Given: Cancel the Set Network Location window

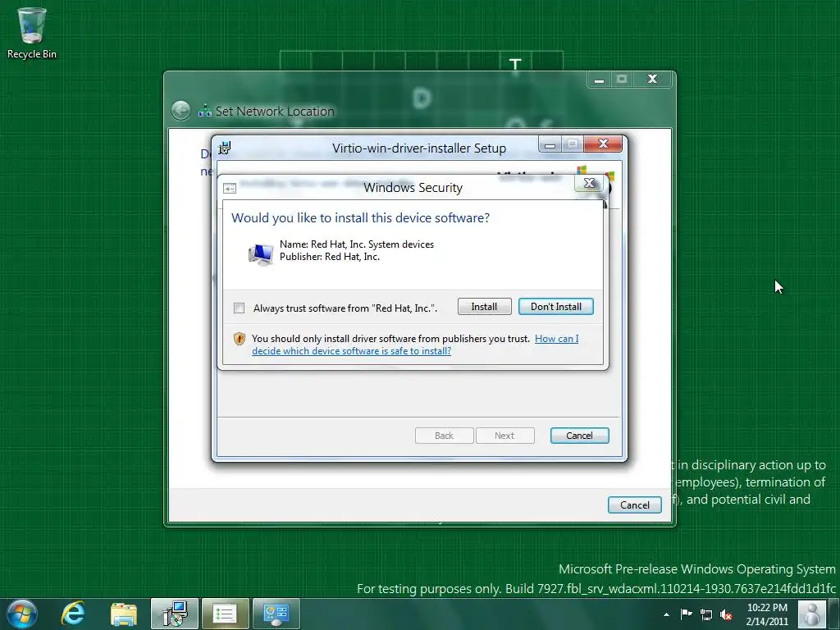Looking at the screenshot, I should tap(634, 505).
